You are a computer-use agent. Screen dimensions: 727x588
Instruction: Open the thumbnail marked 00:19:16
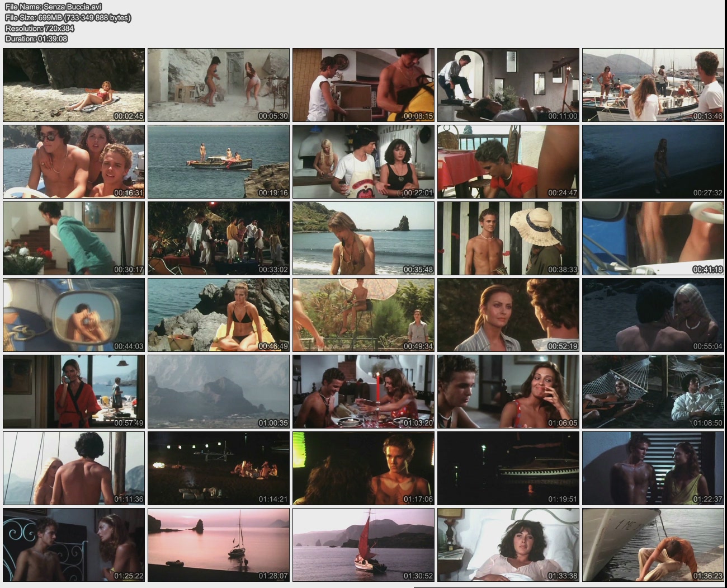(x=219, y=162)
